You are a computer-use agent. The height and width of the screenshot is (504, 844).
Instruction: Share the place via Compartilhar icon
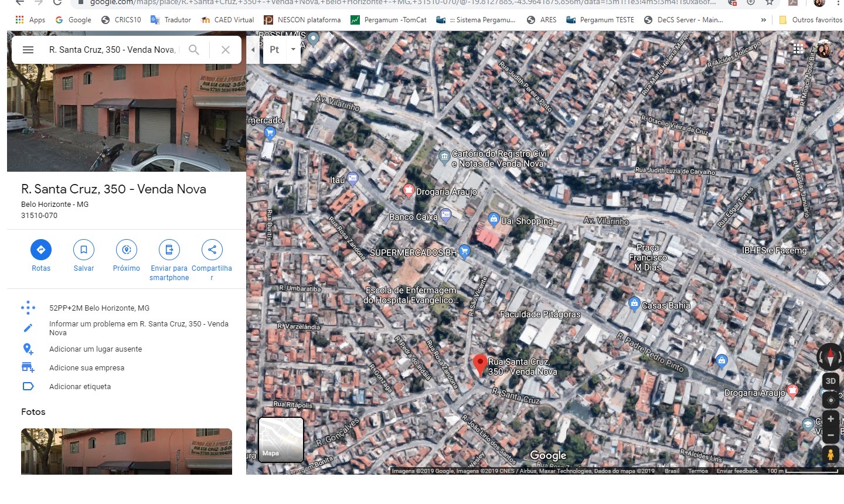[x=212, y=250]
